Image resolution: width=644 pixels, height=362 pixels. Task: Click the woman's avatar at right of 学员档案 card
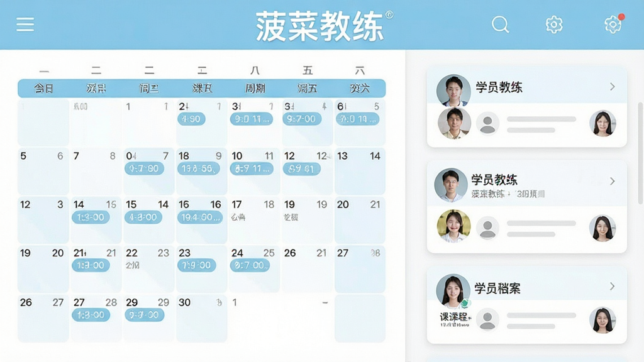(602, 320)
